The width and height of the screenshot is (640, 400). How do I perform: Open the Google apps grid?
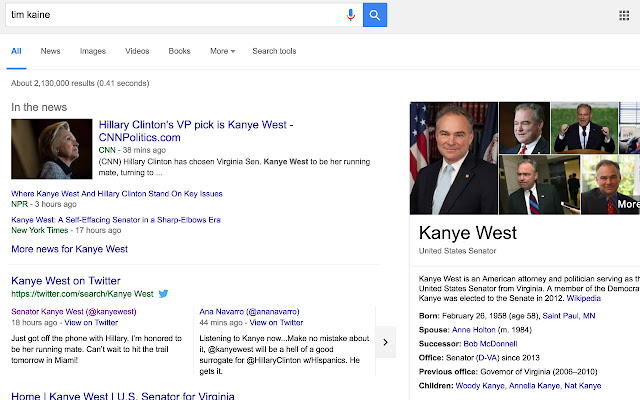(x=625, y=15)
